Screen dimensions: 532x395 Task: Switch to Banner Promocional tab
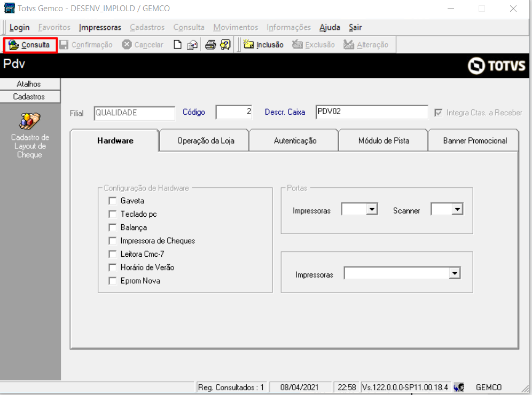point(475,141)
